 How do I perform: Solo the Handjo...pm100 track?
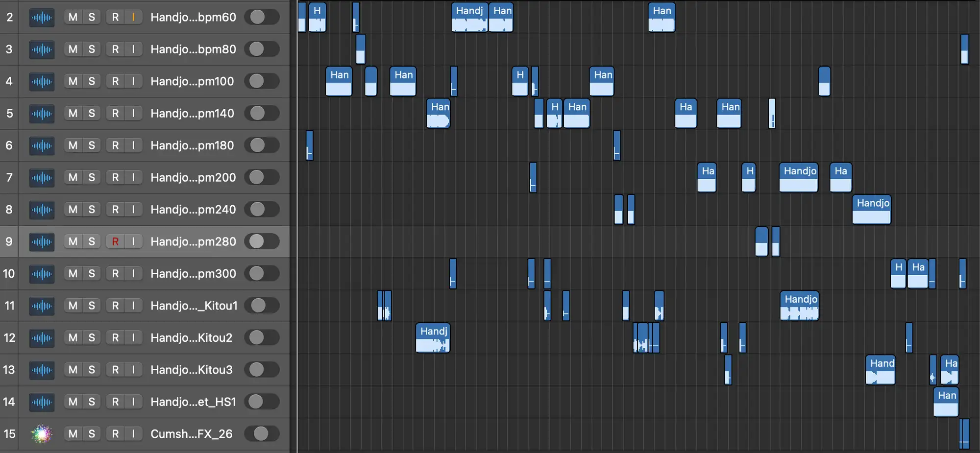pyautogui.click(x=92, y=81)
